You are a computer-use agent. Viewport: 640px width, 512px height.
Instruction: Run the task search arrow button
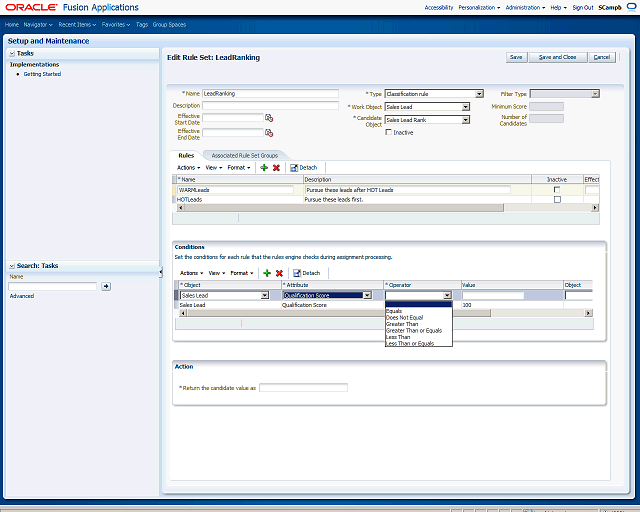point(106,286)
